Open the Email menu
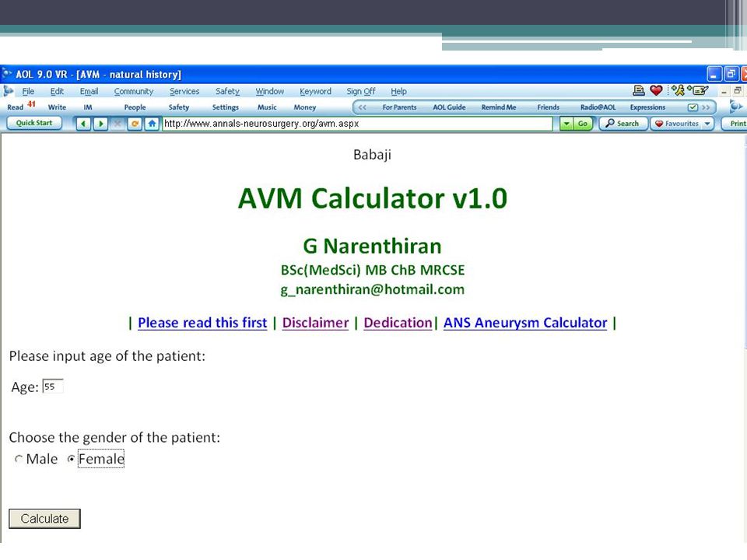This screenshot has width=747, height=560. tap(89, 91)
